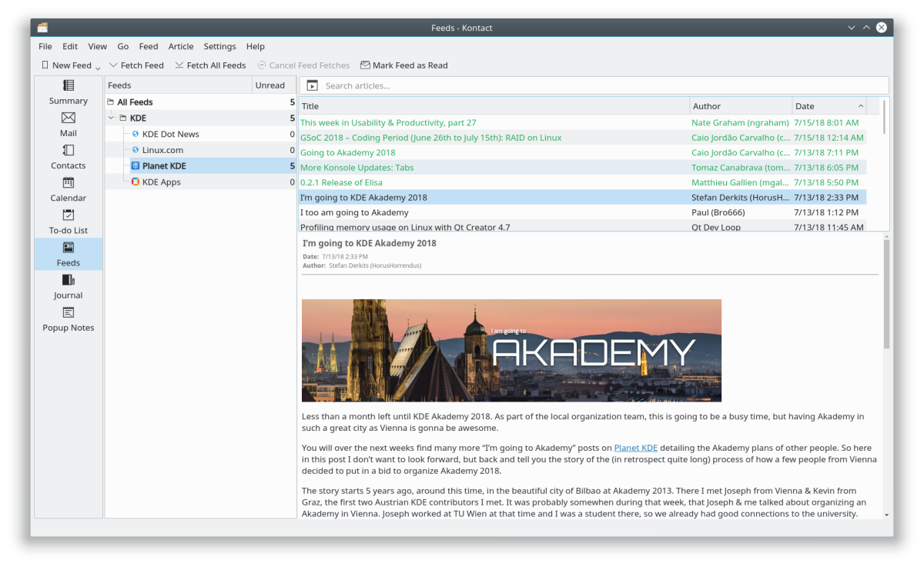
Task: Click the Search articles input field
Action: [x=601, y=85]
